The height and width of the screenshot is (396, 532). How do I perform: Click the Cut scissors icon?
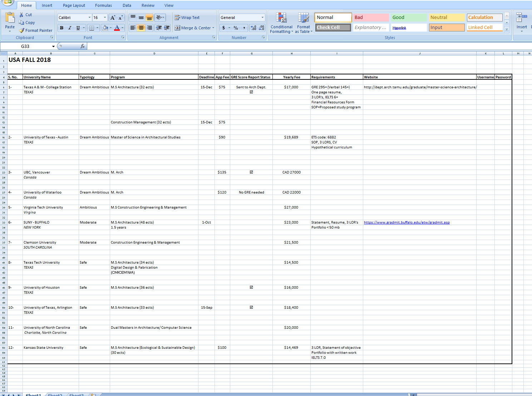21,15
